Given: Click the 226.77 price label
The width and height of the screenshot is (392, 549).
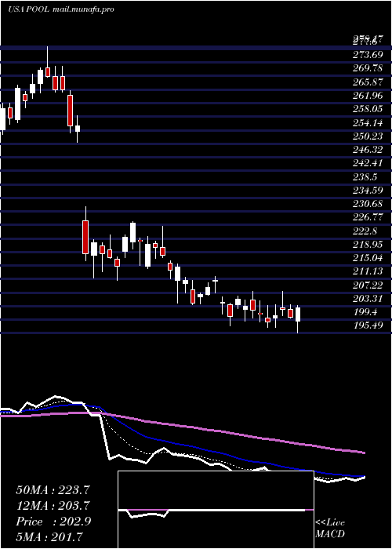Looking at the screenshot, I should 368,217.
